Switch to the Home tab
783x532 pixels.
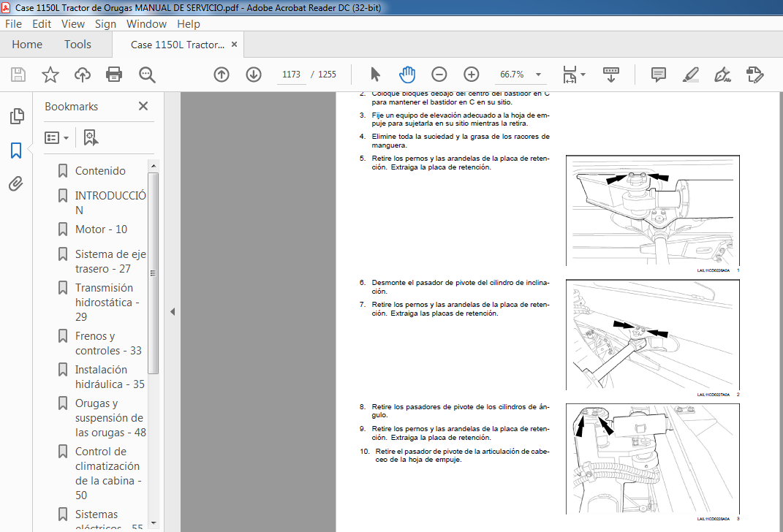[27, 45]
